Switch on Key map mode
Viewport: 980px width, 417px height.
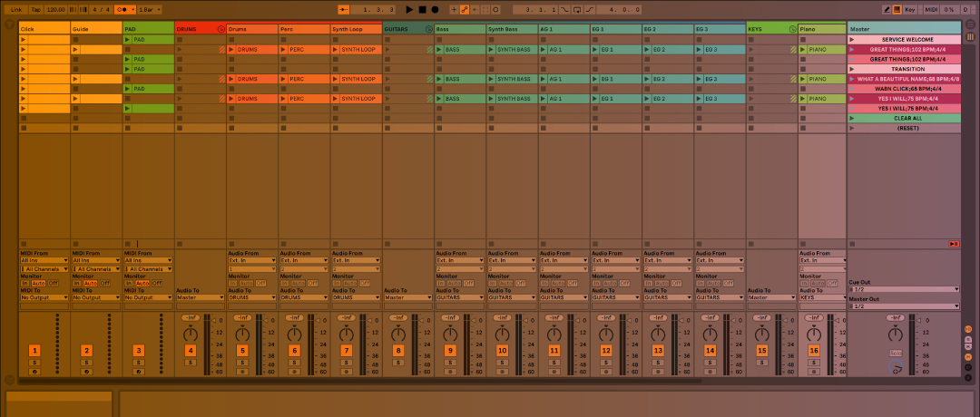point(910,9)
